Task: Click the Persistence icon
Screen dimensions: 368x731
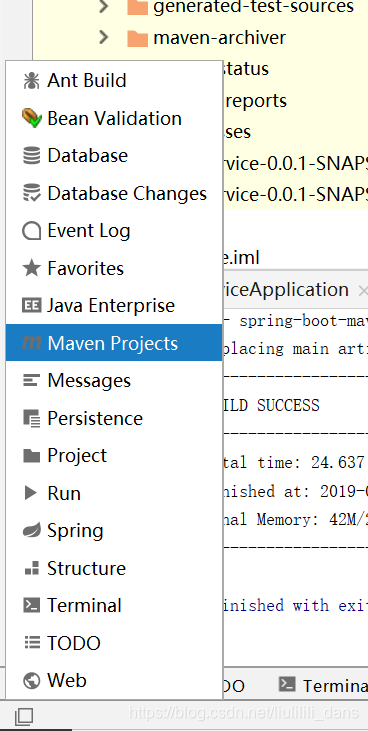Action: coord(31,418)
